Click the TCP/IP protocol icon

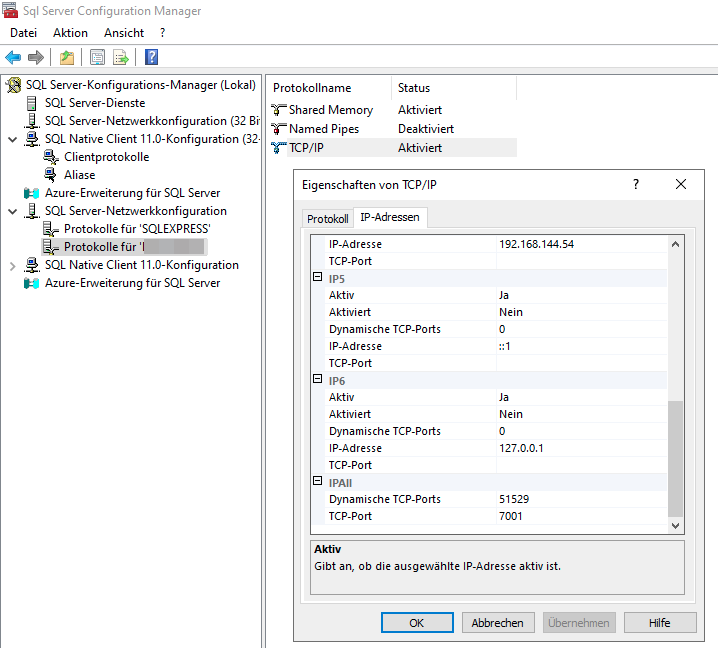coord(278,148)
